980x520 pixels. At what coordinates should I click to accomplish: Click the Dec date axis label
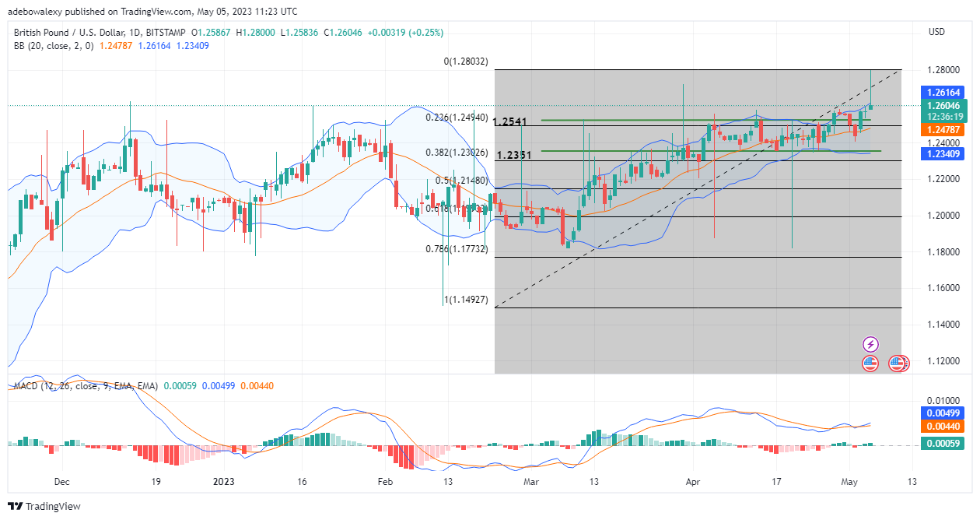63,482
